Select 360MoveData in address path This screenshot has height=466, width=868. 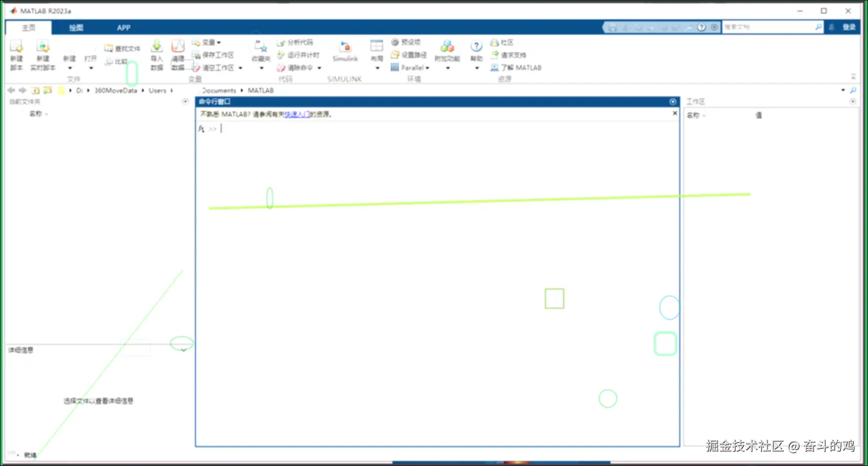[115, 90]
